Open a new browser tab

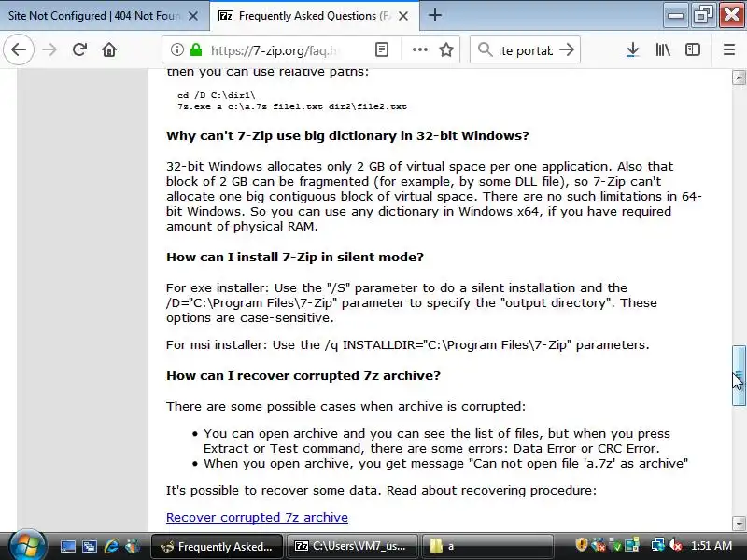pos(434,16)
